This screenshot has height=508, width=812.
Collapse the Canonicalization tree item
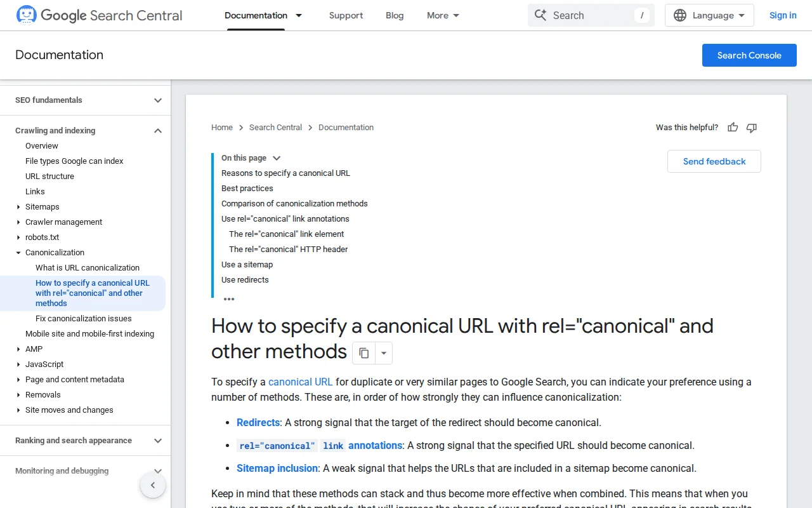pyautogui.click(x=18, y=252)
